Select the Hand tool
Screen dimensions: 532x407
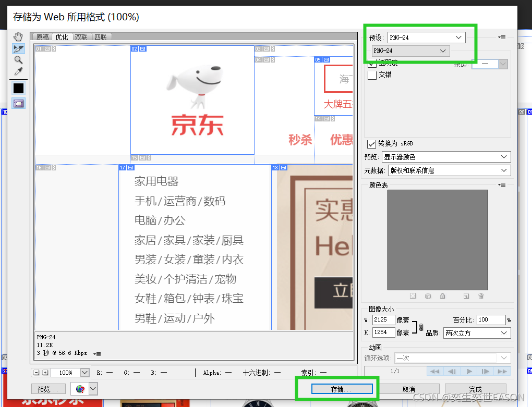pos(18,36)
